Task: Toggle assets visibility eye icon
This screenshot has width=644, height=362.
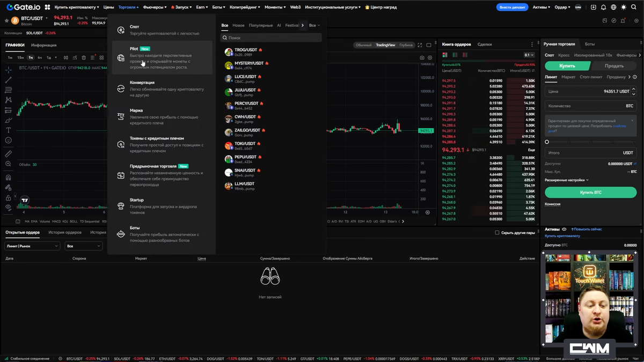Action: [564, 229]
